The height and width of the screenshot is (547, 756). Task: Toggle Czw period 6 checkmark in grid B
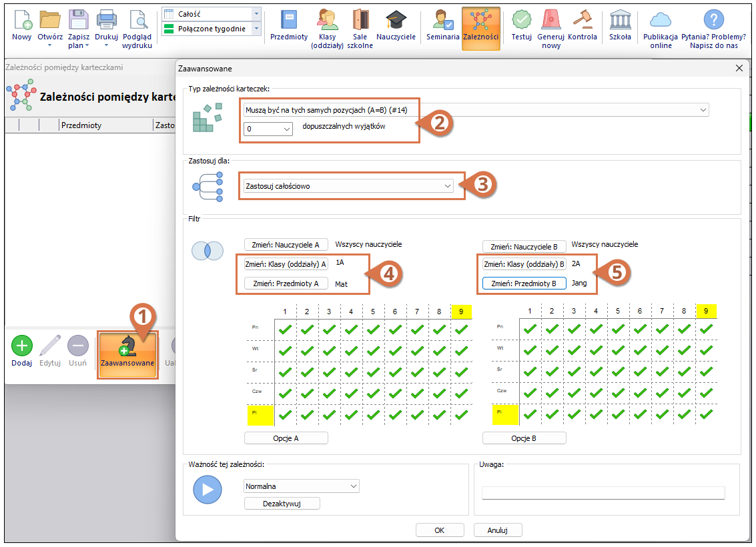tap(641, 393)
